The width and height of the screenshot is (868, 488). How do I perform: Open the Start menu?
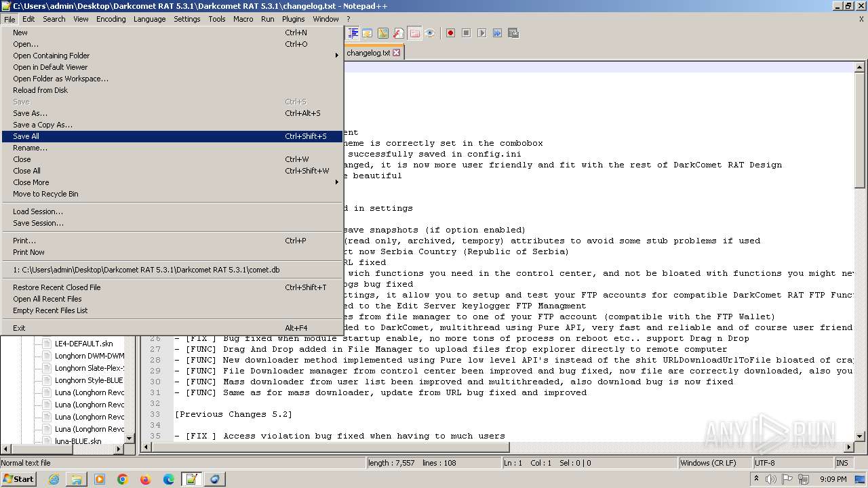pos(19,479)
